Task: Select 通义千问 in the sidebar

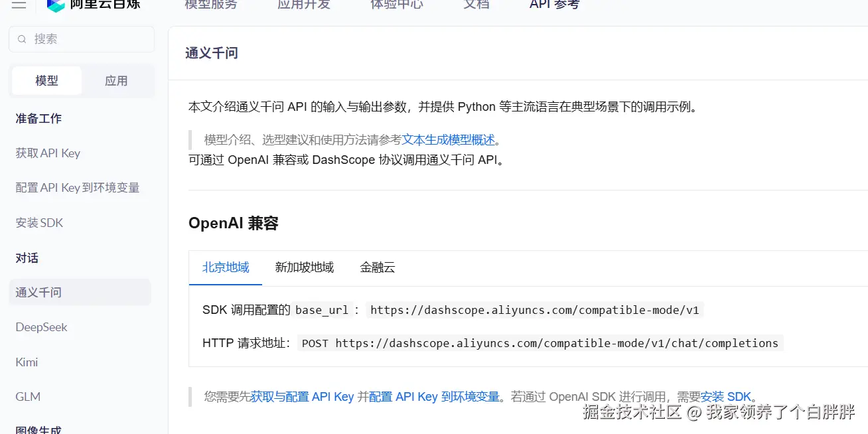Action: [x=80, y=293]
